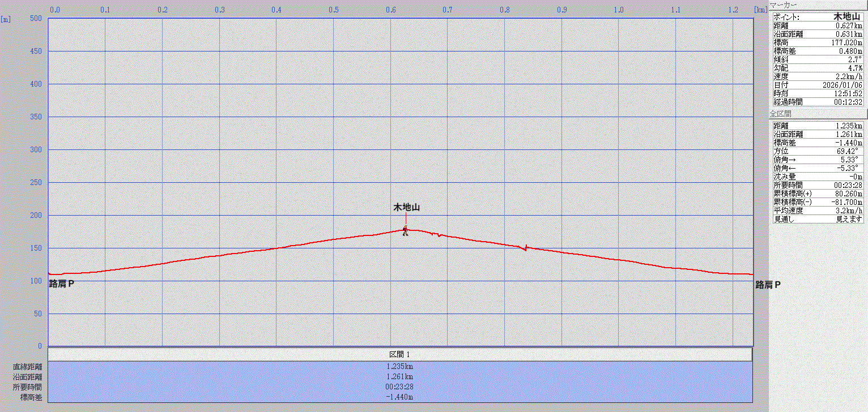Click the 傾斜 row showing 2.7°
This screenshot has height=412, width=868.
point(818,59)
